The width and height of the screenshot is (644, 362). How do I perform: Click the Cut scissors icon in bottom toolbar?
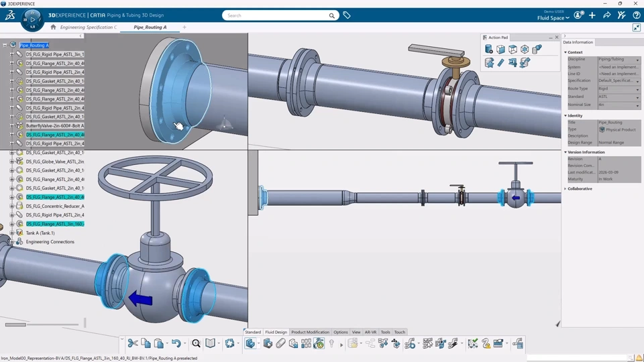(133, 343)
